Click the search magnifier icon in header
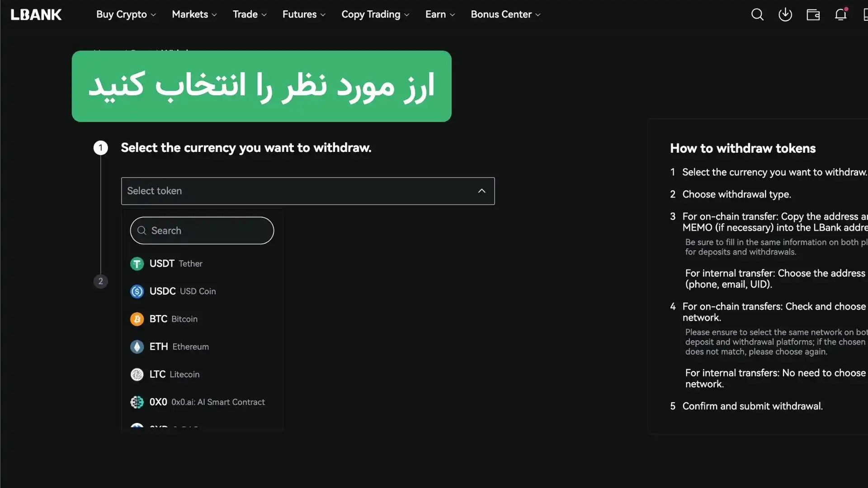Screen dimensions: 868x488 757,14
